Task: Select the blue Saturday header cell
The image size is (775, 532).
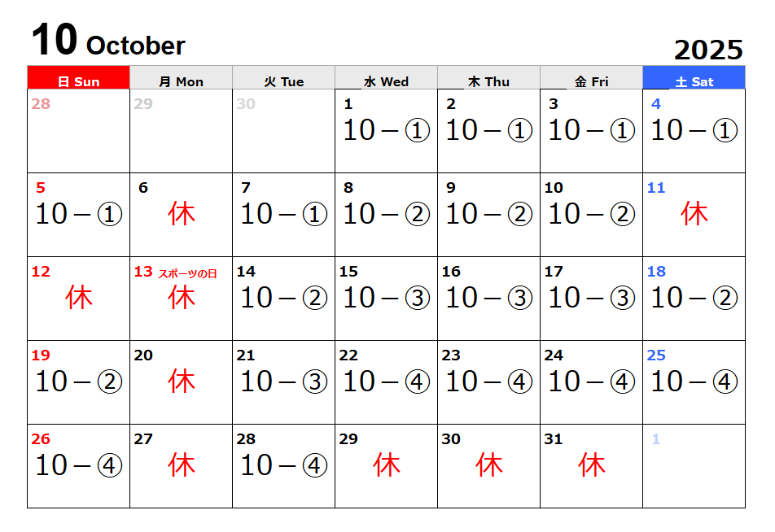Action: click(x=694, y=77)
